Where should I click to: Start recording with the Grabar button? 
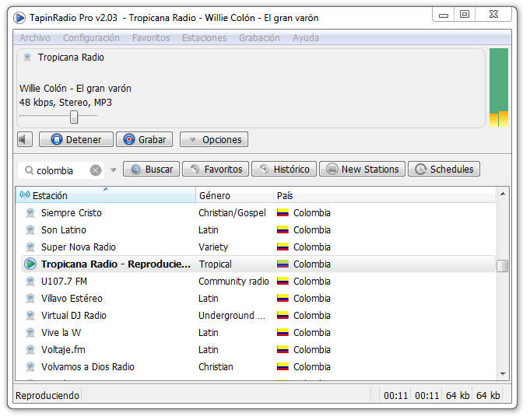point(144,139)
